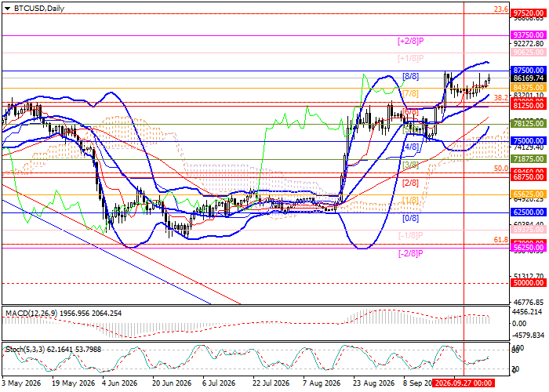Click the [+2/8]P Murrey level label
Image resolution: width=549 pixels, height=392 pixels.
(411, 41)
